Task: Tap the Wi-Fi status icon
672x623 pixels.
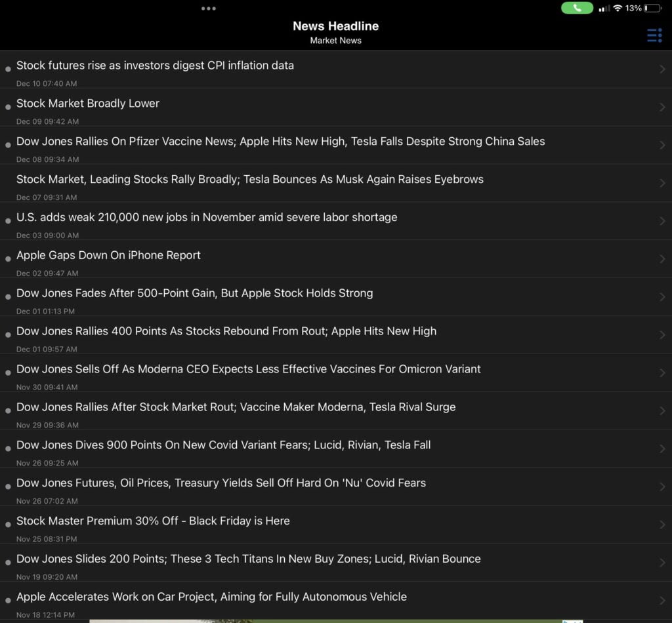Action: click(x=617, y=9)
